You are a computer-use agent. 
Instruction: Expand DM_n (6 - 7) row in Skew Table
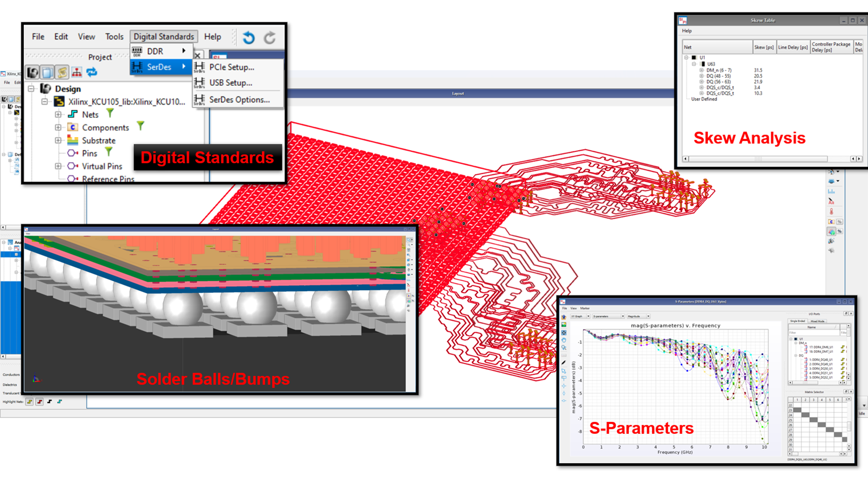tap(701, 70)
